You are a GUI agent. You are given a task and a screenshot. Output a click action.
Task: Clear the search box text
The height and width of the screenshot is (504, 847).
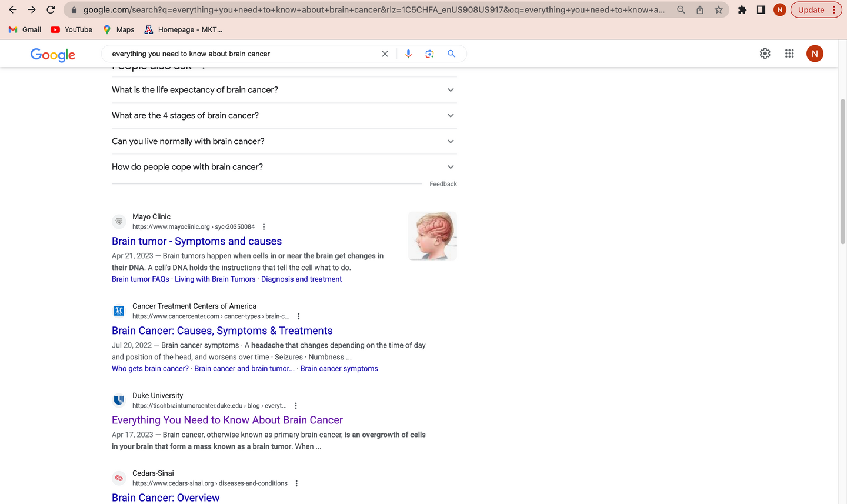click(x=385, y=54)
